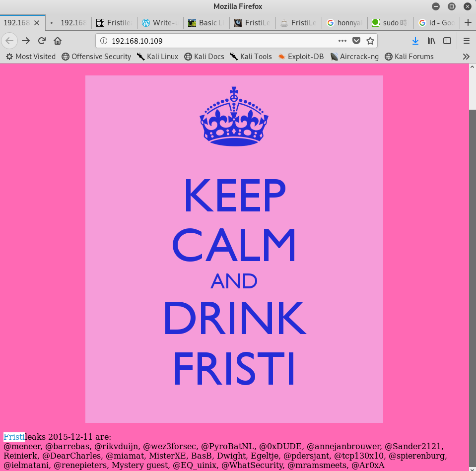Screen dimensions: 476x471
Task: Click the '@annejanbrouwer' name
Action: click(343, 446)
